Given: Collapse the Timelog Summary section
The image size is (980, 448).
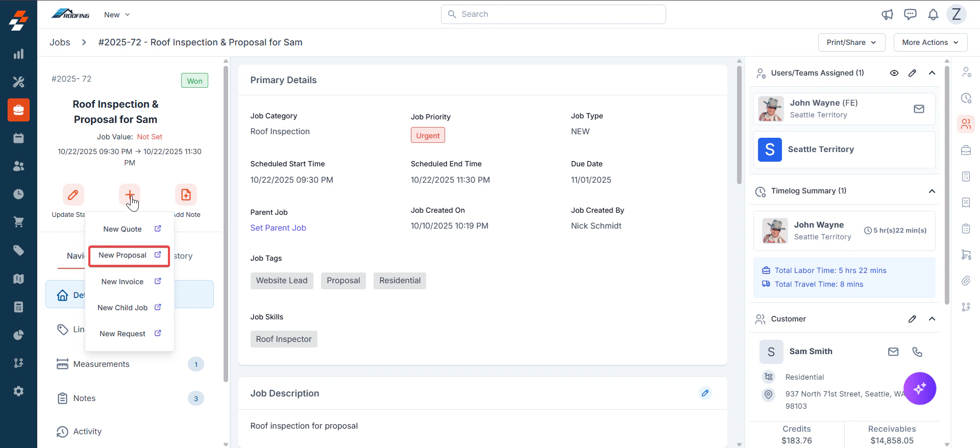Looking at the screenshot, I should [x=932, y=191].
